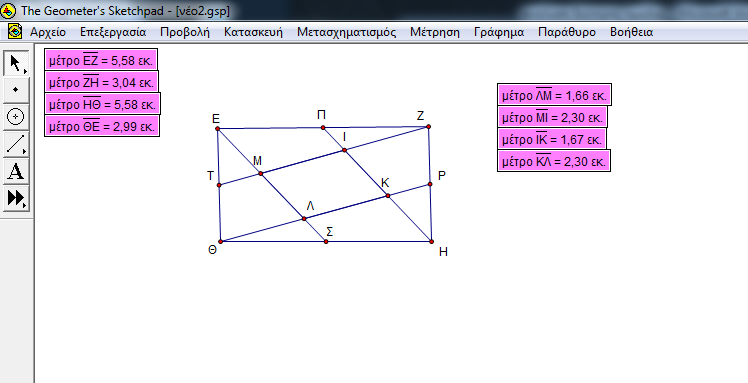Select the Straightedge segment tool

(16, 144)
